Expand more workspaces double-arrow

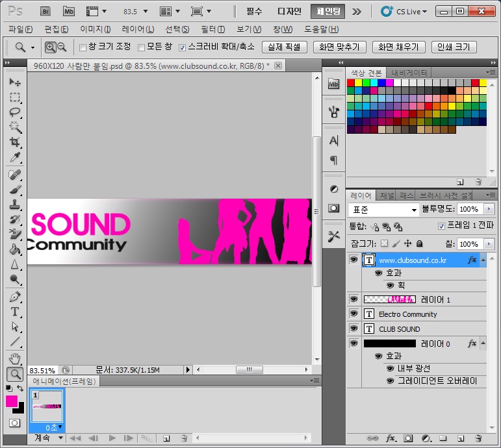(357, 12)
